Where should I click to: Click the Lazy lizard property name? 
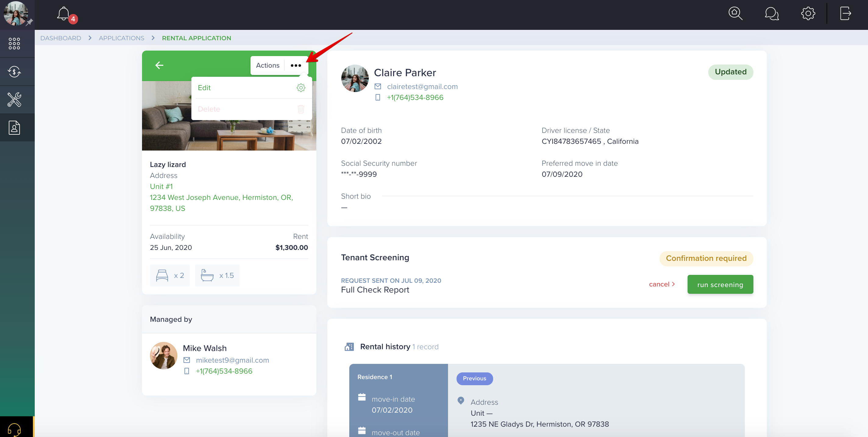point(167,165)
